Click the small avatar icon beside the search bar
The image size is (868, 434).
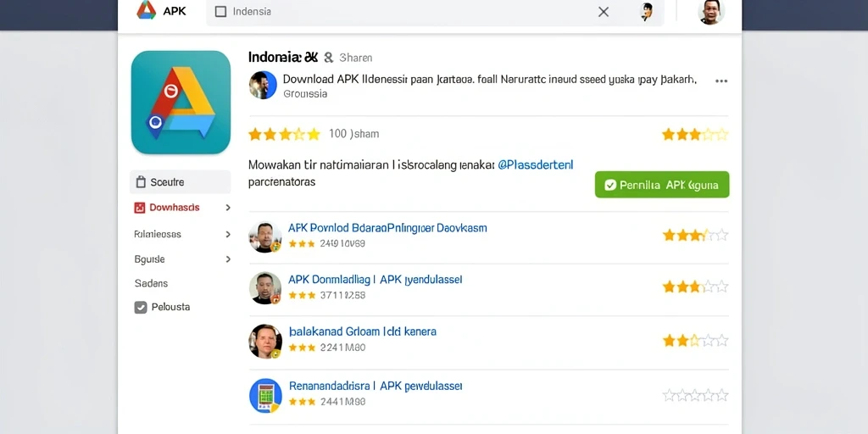(x=646, y=12)
